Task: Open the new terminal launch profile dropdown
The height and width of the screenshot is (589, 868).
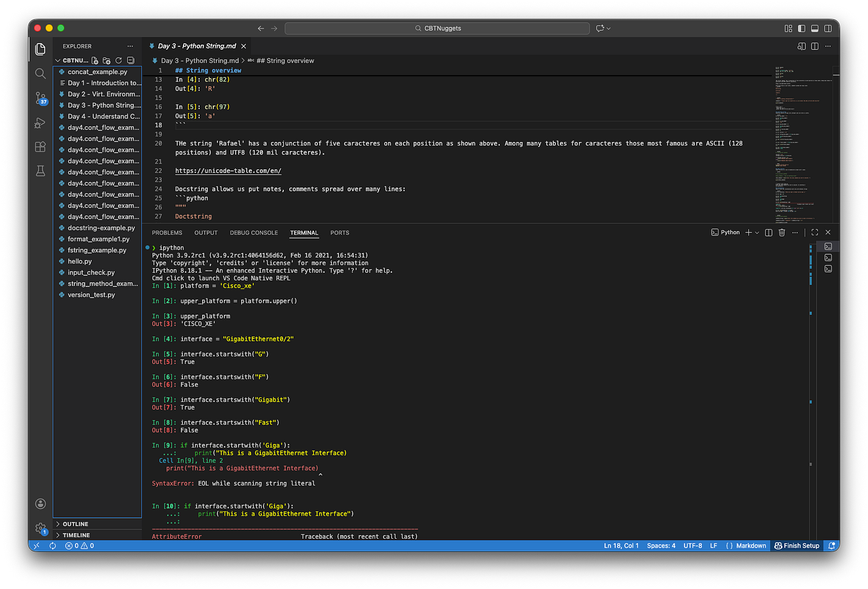Action: pyautogui.click(x=757, y=232)
